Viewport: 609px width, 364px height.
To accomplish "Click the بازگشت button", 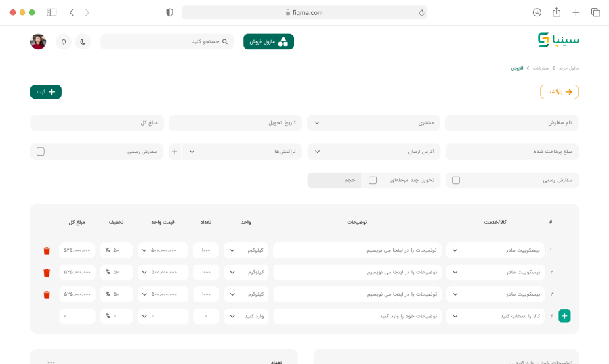I will (559, 92).
